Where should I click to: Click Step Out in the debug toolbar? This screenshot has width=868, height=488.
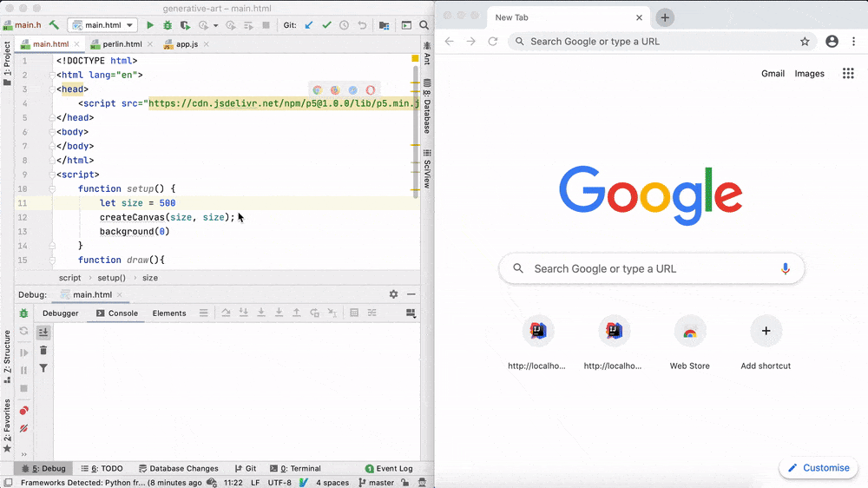pos(297,313)
